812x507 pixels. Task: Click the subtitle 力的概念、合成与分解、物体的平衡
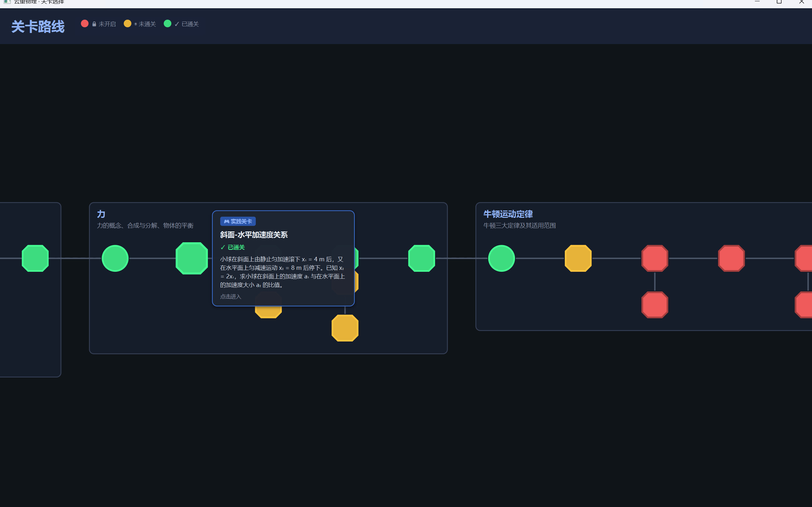(145, 226)
